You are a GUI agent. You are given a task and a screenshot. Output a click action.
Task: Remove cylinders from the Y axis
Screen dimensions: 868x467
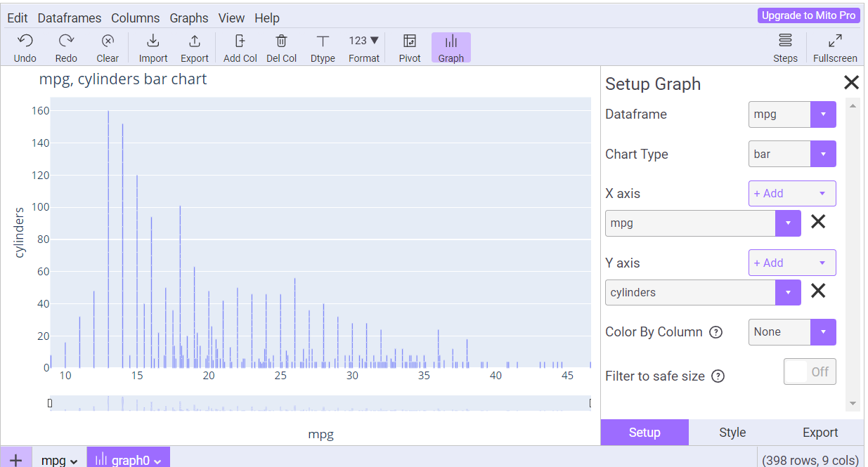[x=818, y=291]
